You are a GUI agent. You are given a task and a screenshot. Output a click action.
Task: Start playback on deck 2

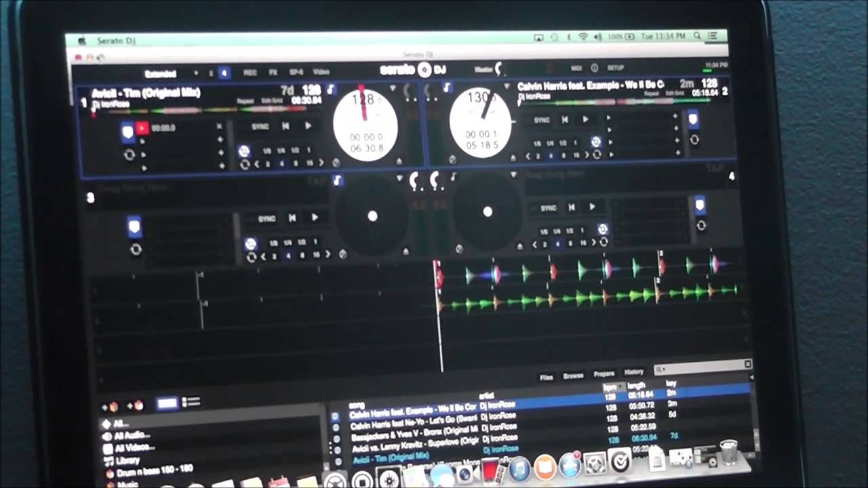pyautogui.click(x=585, y=119)
